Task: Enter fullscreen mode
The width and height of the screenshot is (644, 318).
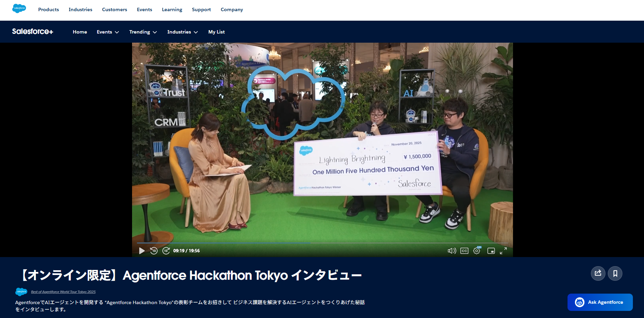Action: [x=504, y=251]
